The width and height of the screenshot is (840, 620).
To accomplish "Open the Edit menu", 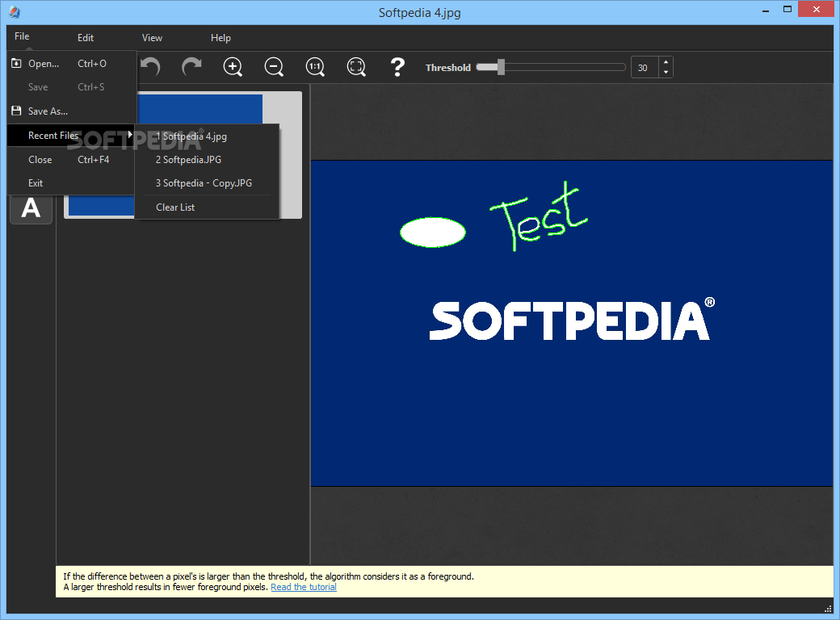I will click(x=85, y=37).
